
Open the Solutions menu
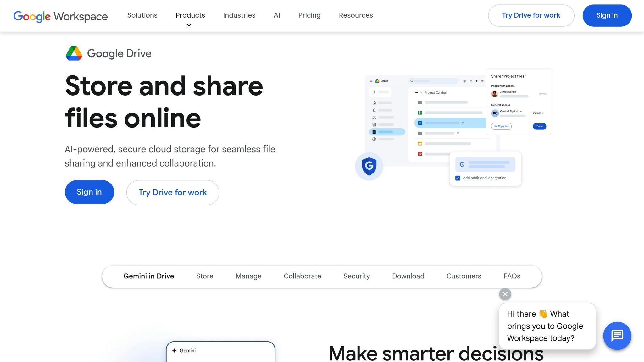(x=142, y=15)
